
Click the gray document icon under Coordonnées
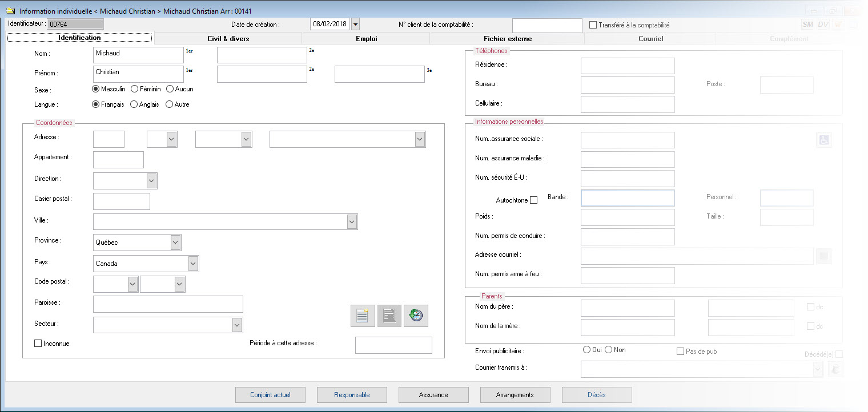(389, 316)
